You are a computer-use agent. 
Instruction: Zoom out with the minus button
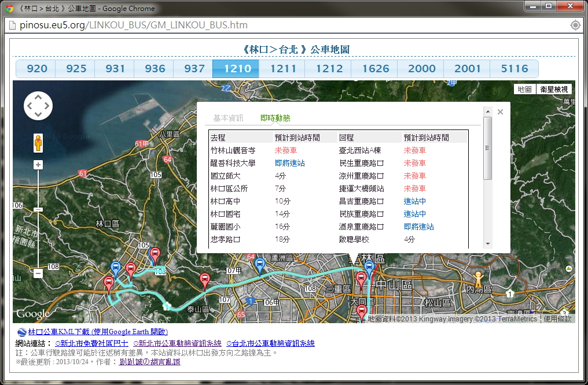coord(38,273)
